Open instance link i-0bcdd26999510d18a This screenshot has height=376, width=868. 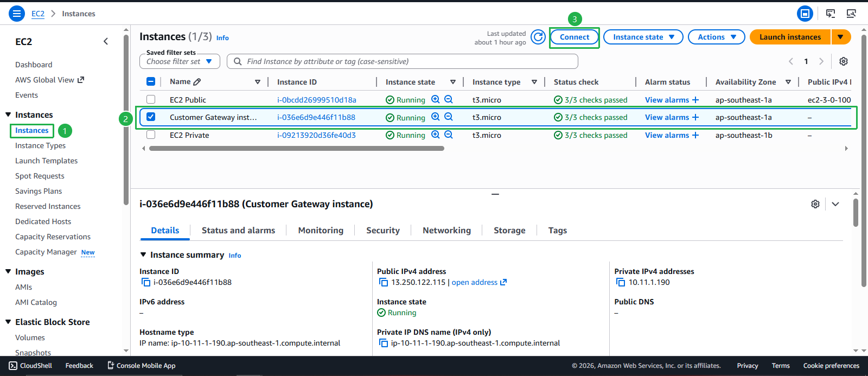pyautogui.click(x=317, y=100)
